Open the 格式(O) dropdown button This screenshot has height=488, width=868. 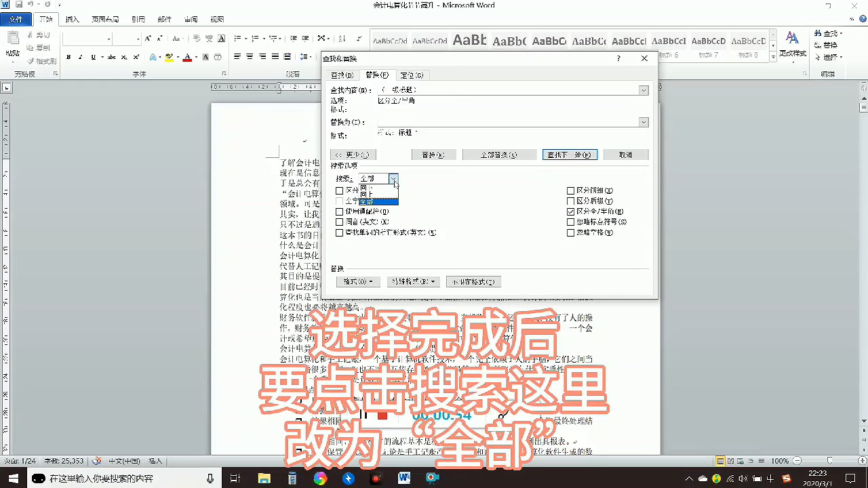(x=358, y=281)
